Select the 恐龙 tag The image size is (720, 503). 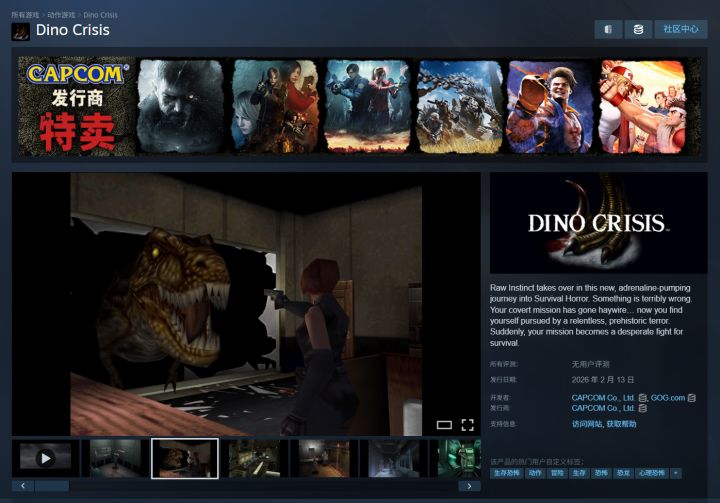point(623,473)
